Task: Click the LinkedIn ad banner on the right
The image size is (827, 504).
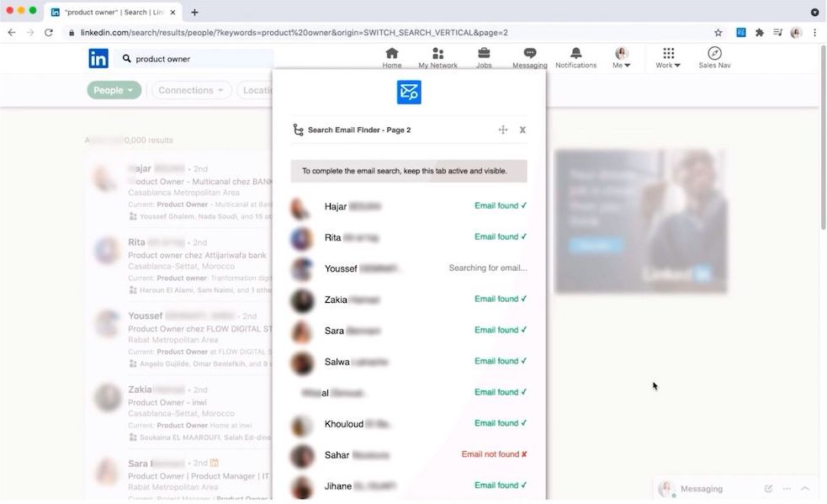Action: point(640,221)
